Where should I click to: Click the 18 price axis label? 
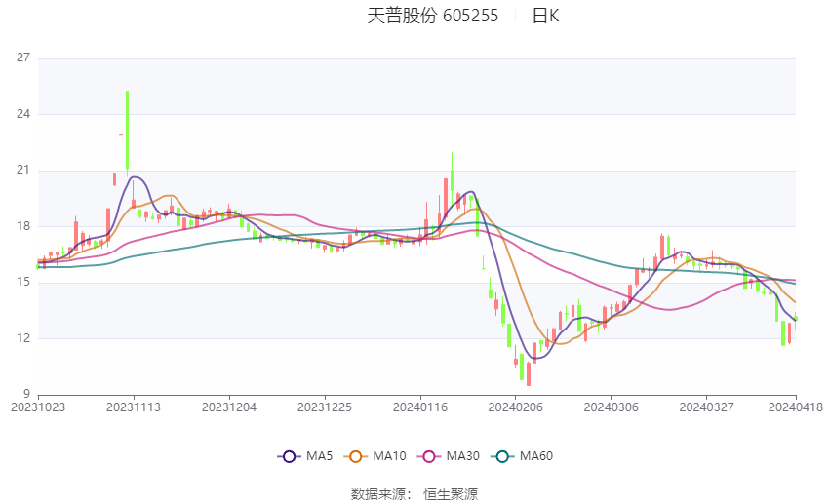(23, 226)
